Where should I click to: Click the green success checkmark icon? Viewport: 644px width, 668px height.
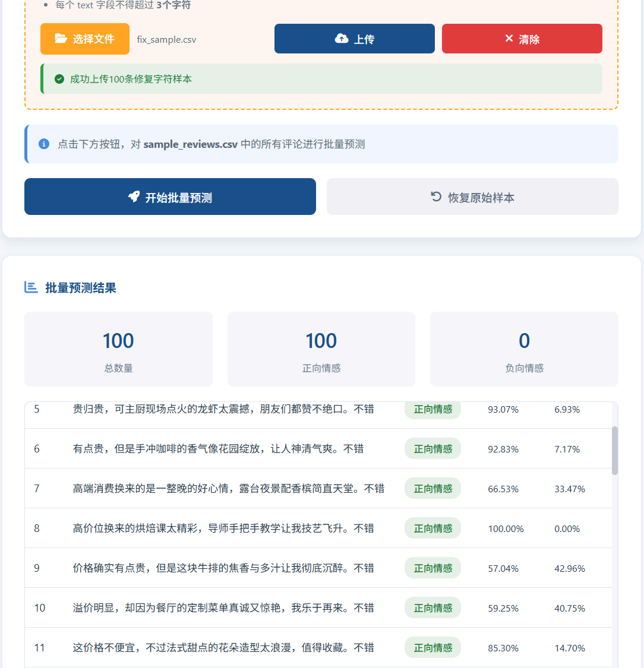pyautogui.click(x=59, y=79)
